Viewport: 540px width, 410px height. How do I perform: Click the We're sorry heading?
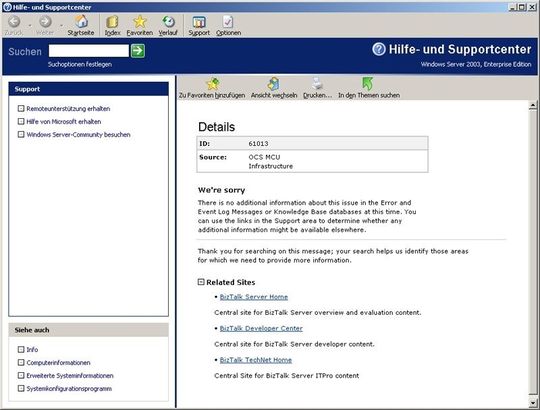(221, 190)
